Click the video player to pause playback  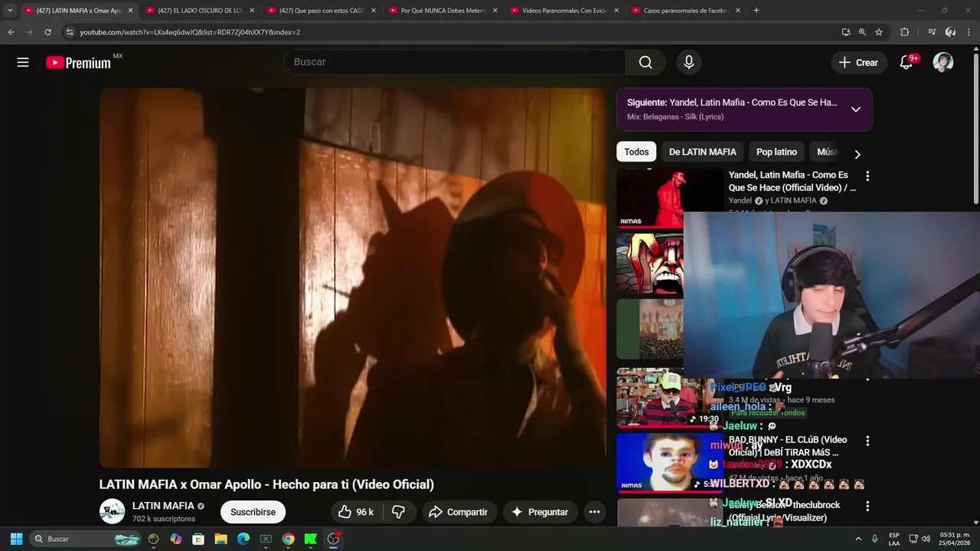point(352,277)
